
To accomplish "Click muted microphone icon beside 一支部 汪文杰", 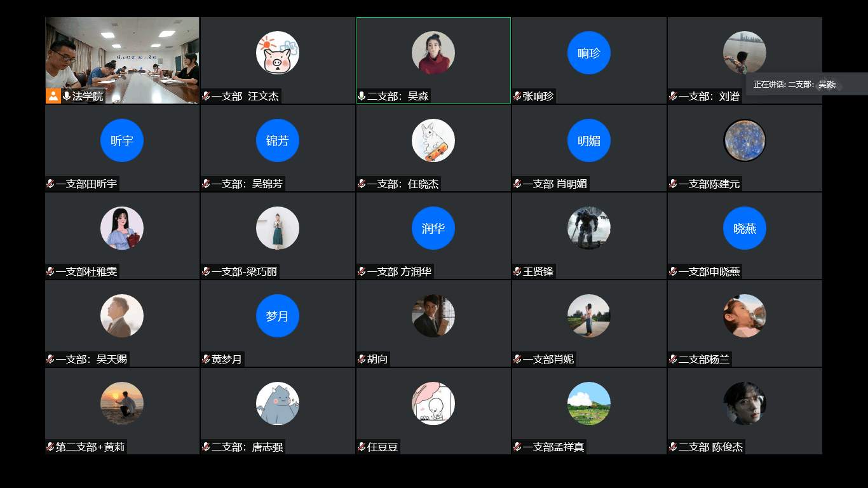I will pyautogui.click(x=206, y=96).
